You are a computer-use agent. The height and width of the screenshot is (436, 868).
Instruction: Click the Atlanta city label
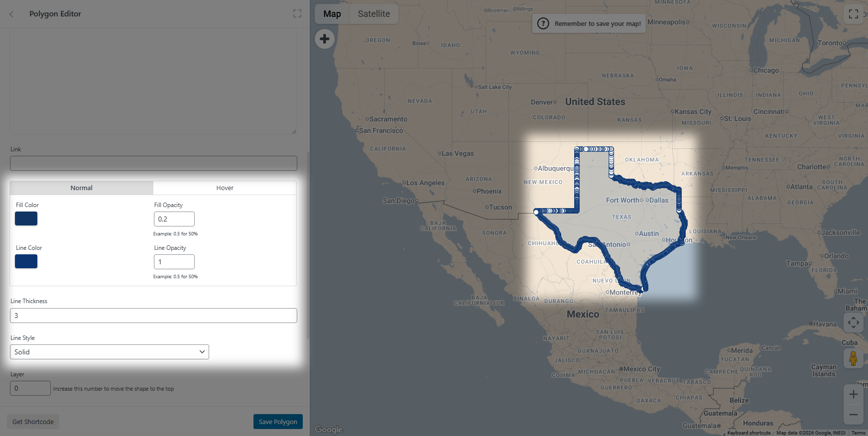(801, 187)
